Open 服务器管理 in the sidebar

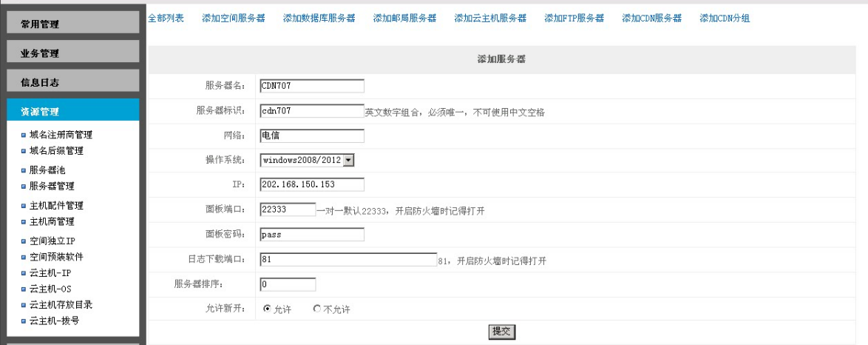(52, 186)
